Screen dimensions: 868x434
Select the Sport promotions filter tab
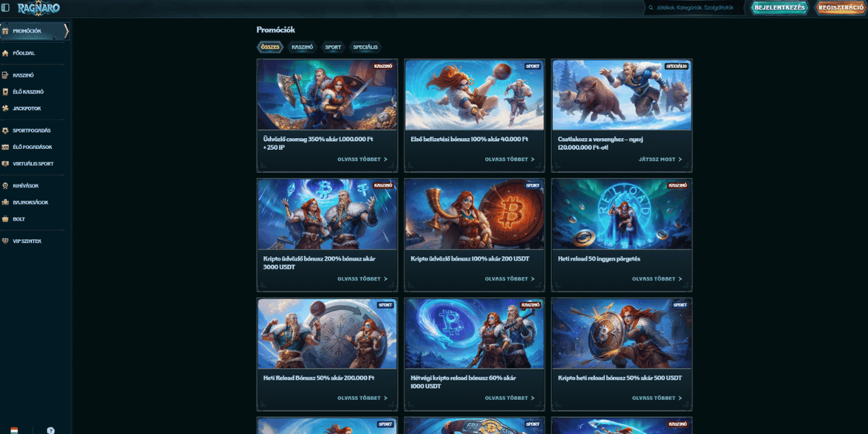click(x=333, y=47)
